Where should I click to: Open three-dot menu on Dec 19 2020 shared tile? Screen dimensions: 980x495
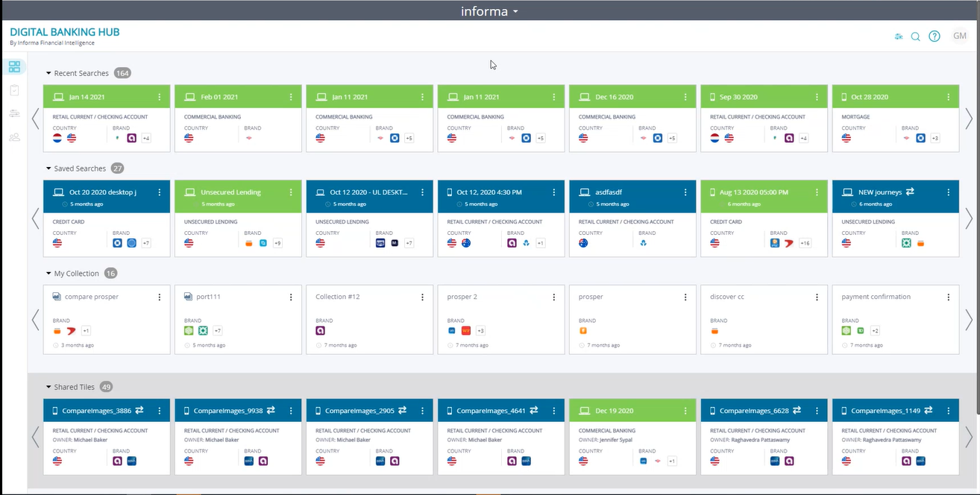685,410
